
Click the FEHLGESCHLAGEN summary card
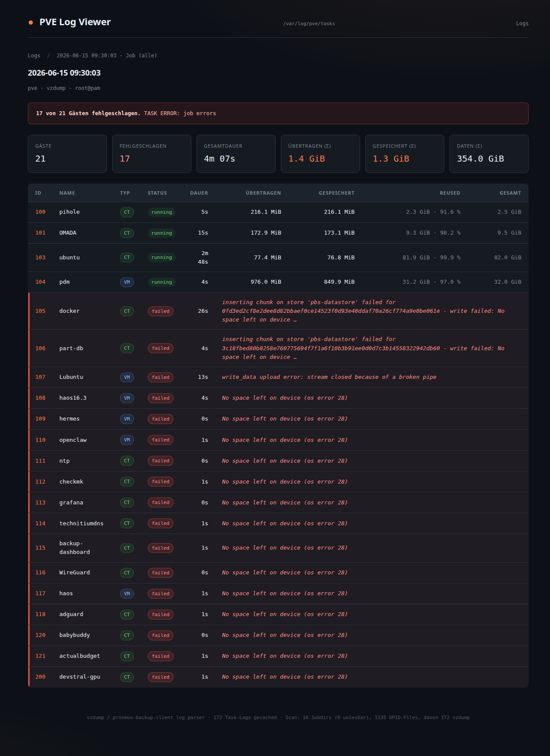pyautogui.click(x=152, y=154)
